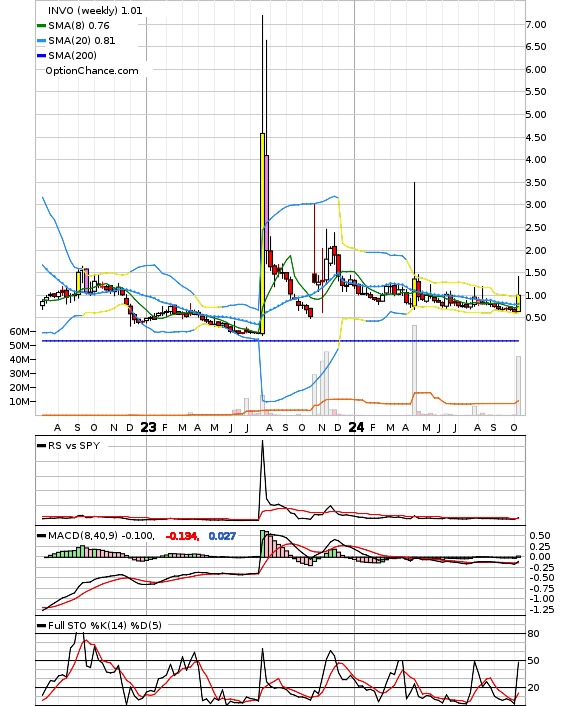Click the dark blue SMA(200) legend swatch
The image size is (566, 706).
[x=41, y=56]
